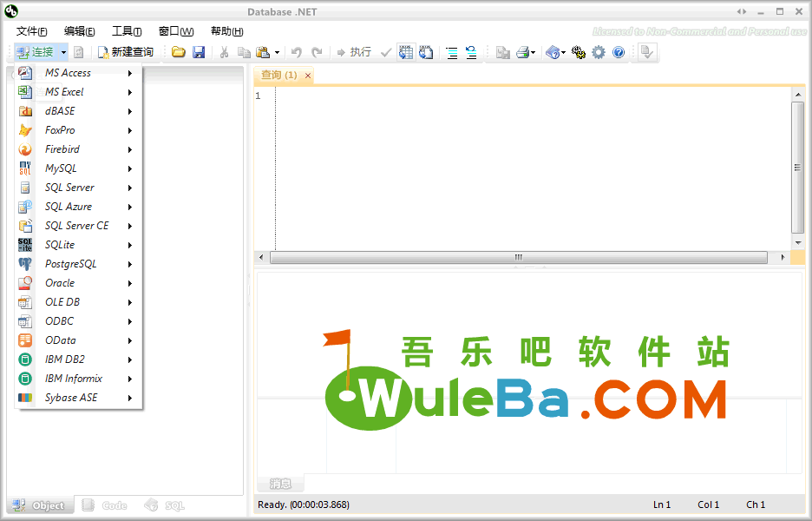Open the paste dropdown arrow
The width and height of the screenshot is (812, 521).
277,52
